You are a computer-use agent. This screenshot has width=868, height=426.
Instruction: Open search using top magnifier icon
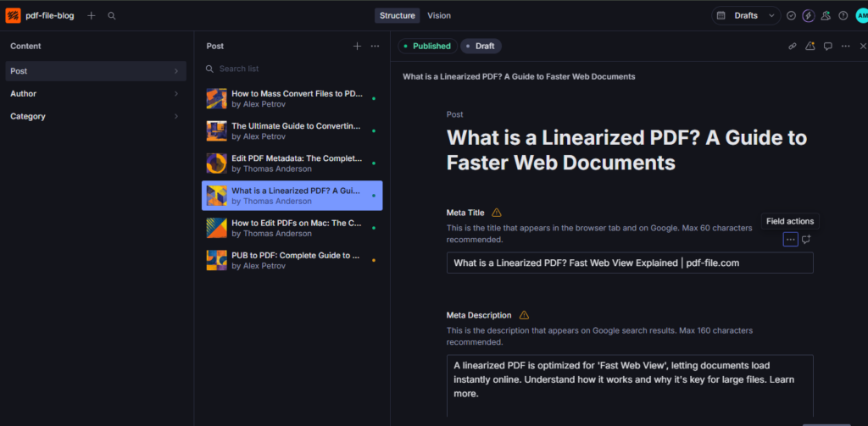[112, 15]
